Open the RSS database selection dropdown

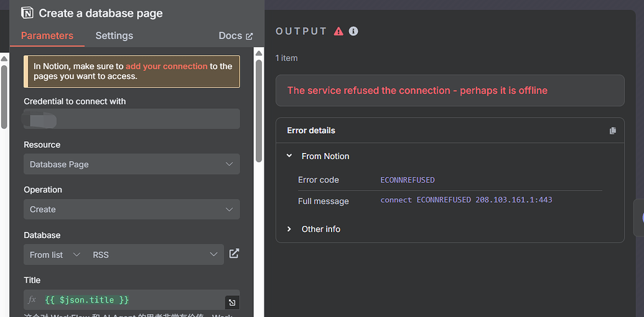[x=154, y=255]
